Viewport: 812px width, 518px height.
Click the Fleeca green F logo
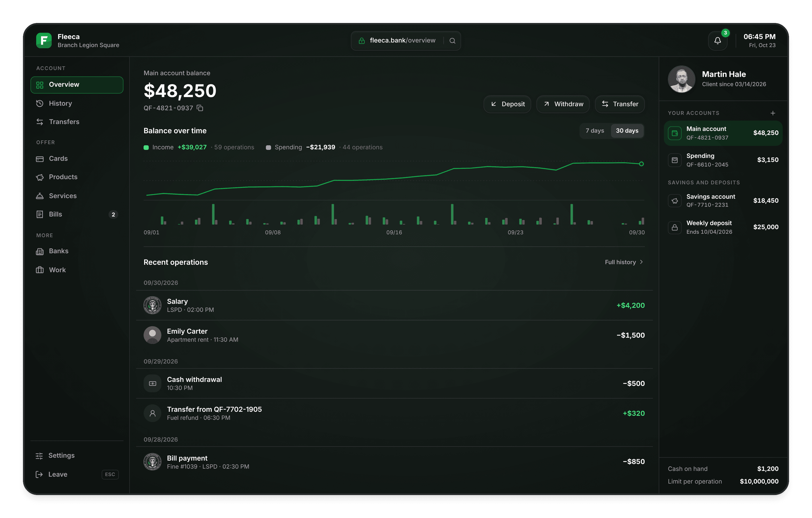(x=44, y=40)
